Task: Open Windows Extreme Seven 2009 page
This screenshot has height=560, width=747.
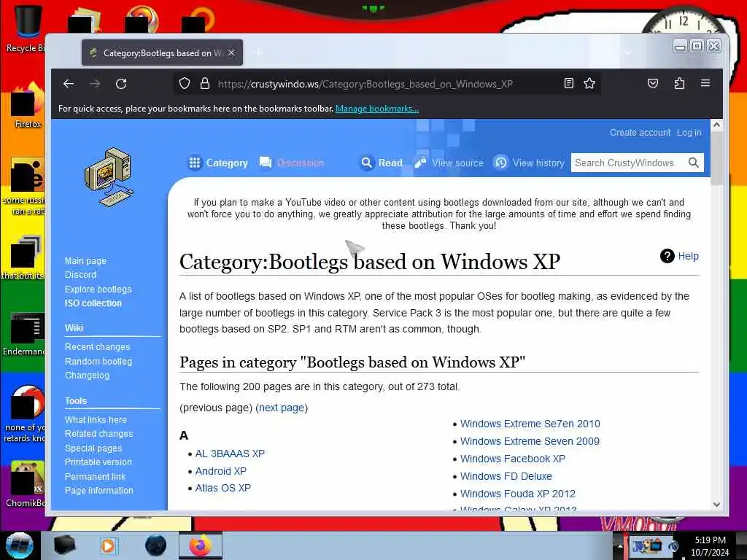Action: click(530, 441)
